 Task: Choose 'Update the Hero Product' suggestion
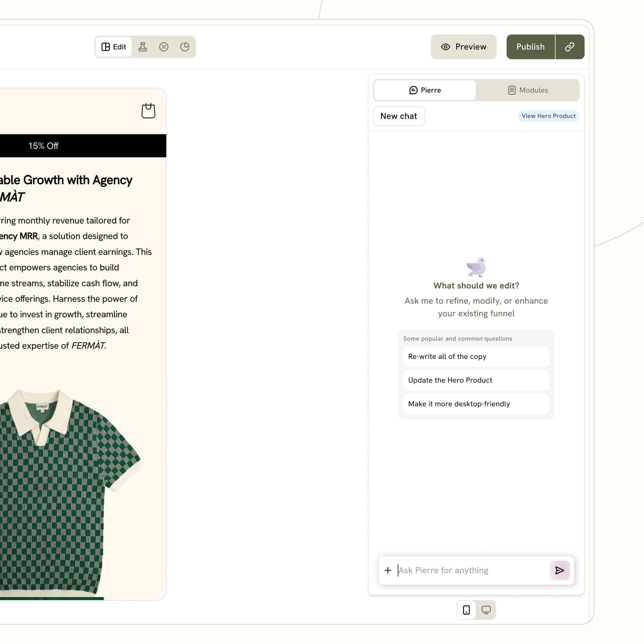[476, 380]
